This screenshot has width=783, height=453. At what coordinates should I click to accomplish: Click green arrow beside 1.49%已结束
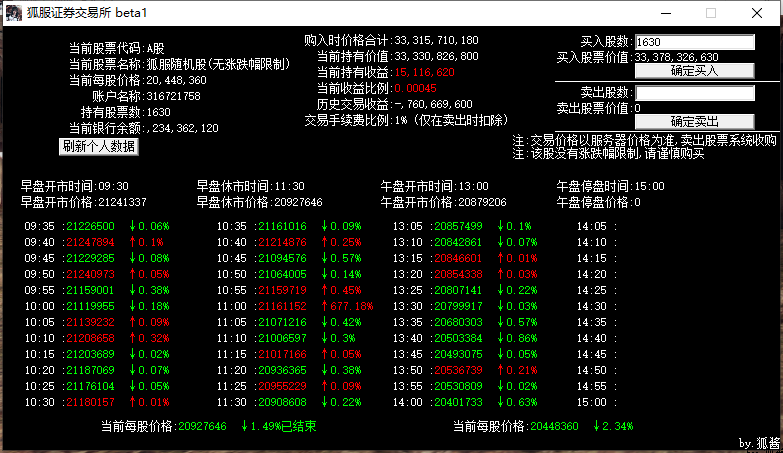[x=242, y=426]
